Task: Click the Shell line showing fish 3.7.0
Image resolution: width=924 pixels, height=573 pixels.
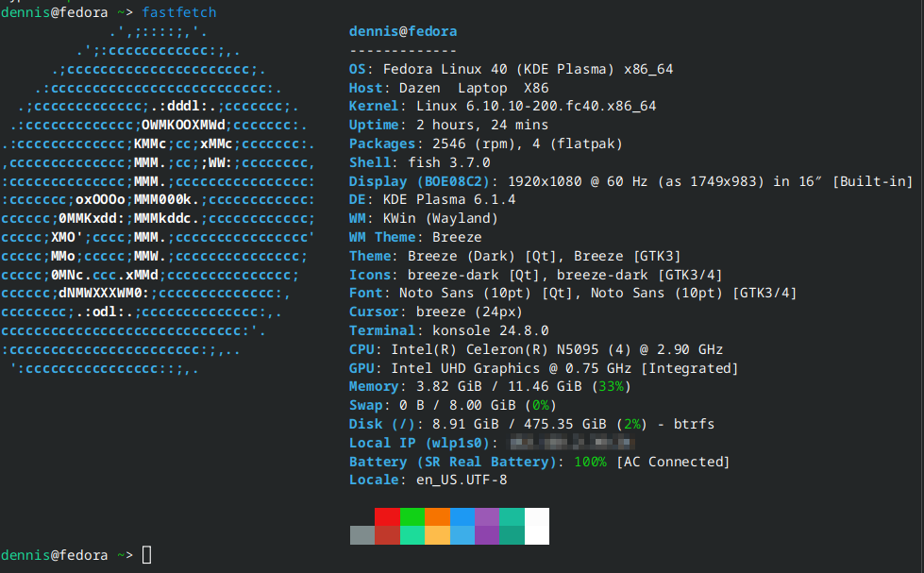Action: 419,162
